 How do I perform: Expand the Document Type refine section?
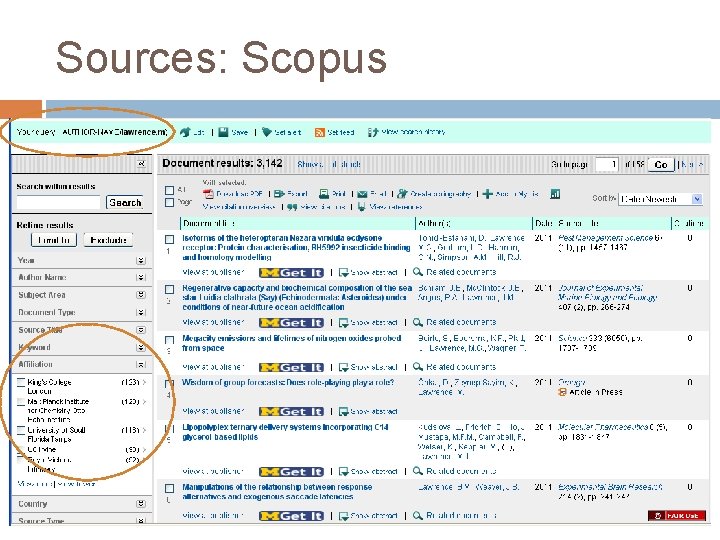click(141, 312)
